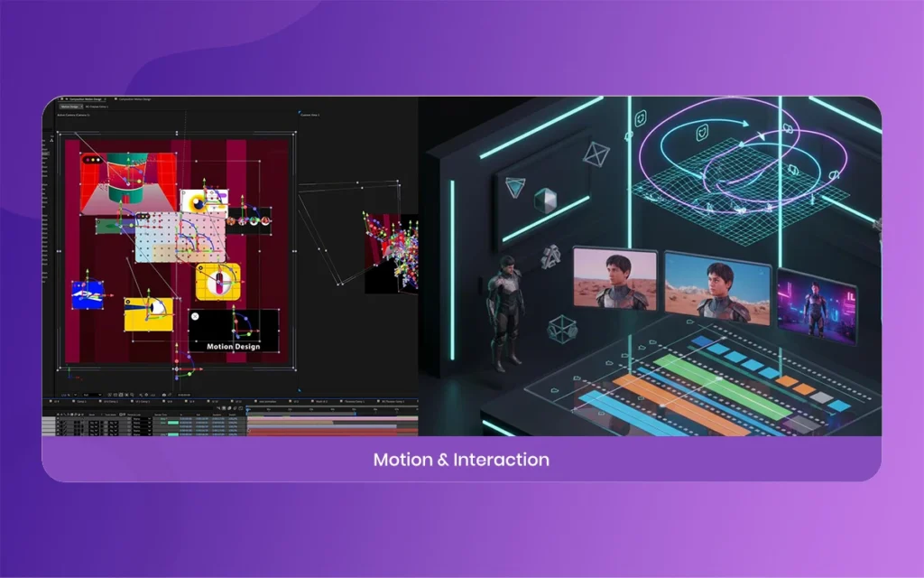Click the Motion & Interaction caption
The height and width of the screenshot is (578, 924).
[x=461, y=460]
